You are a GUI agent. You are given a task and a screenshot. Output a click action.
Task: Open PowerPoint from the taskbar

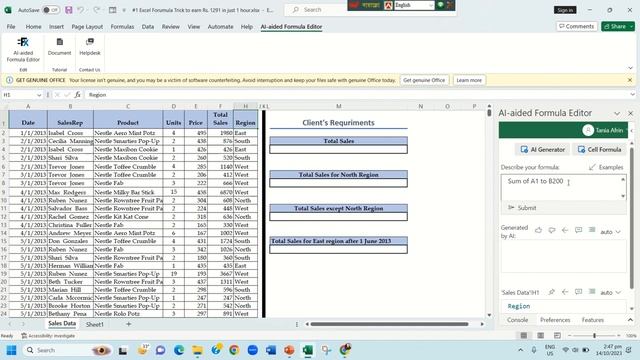click(289, 350)
